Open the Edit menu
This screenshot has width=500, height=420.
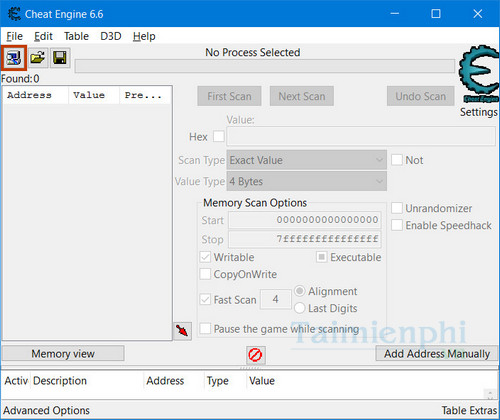pos(43,36)
